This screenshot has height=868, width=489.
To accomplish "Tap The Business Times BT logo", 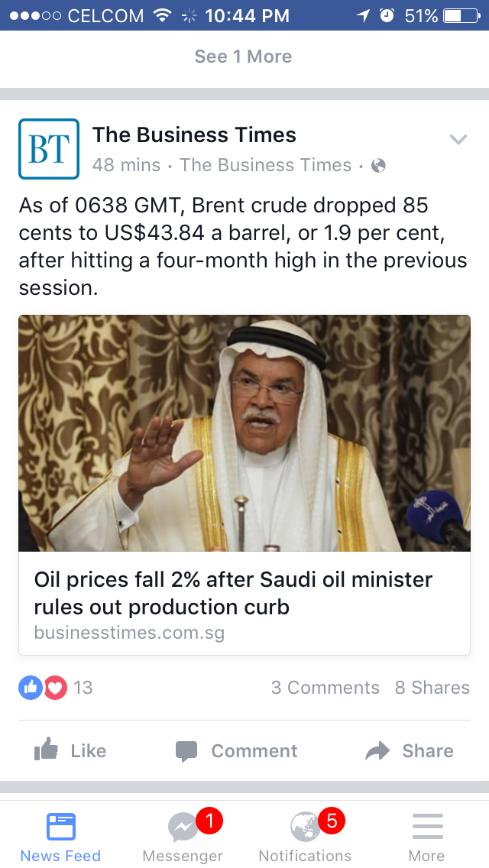I will (x=49, y=149).
